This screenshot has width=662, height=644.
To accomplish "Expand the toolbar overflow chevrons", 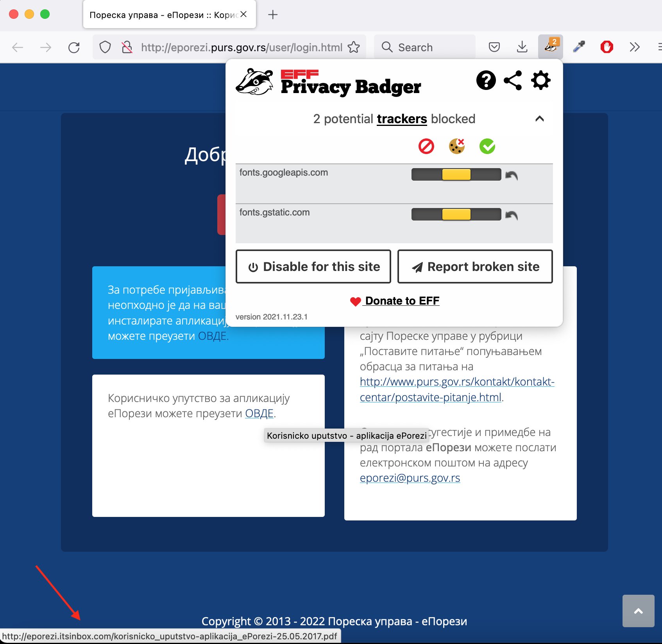I will click(x=635, y=47).
